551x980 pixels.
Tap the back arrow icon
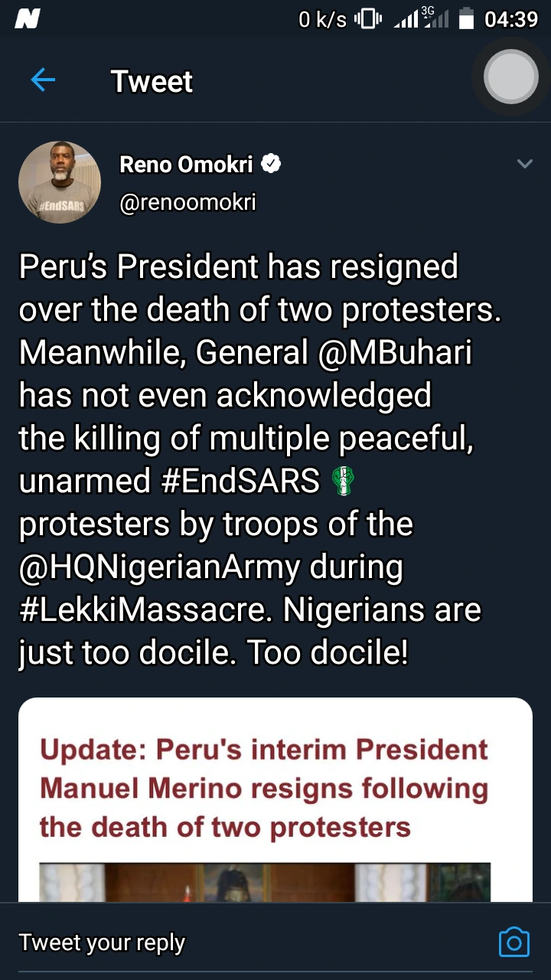[x=43, y=80]
